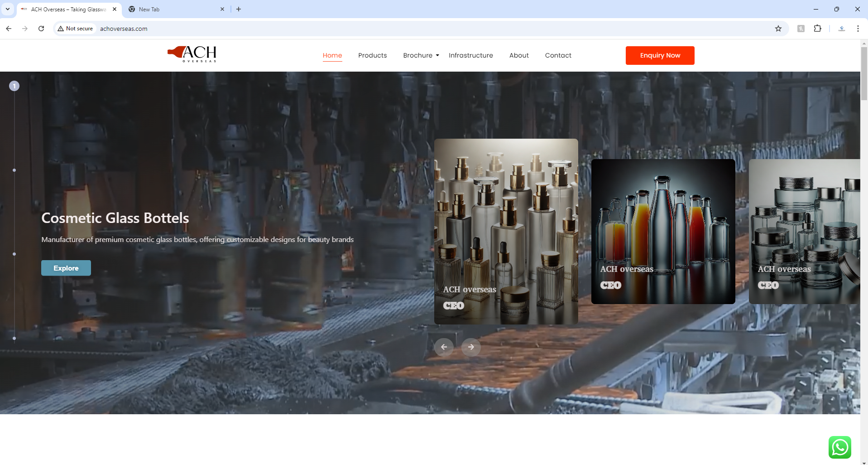Navigate to Contact page
868x465 pixels.
(558, 55)
